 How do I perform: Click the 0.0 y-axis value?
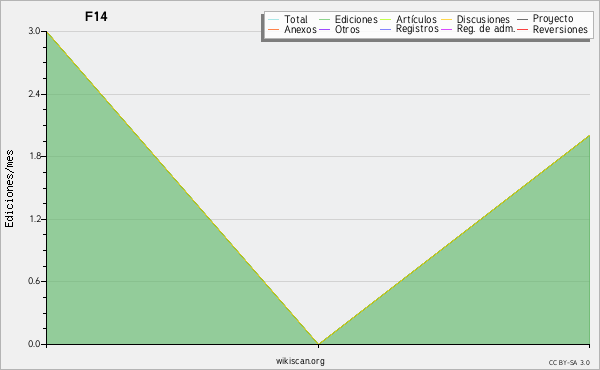(34, 344)
